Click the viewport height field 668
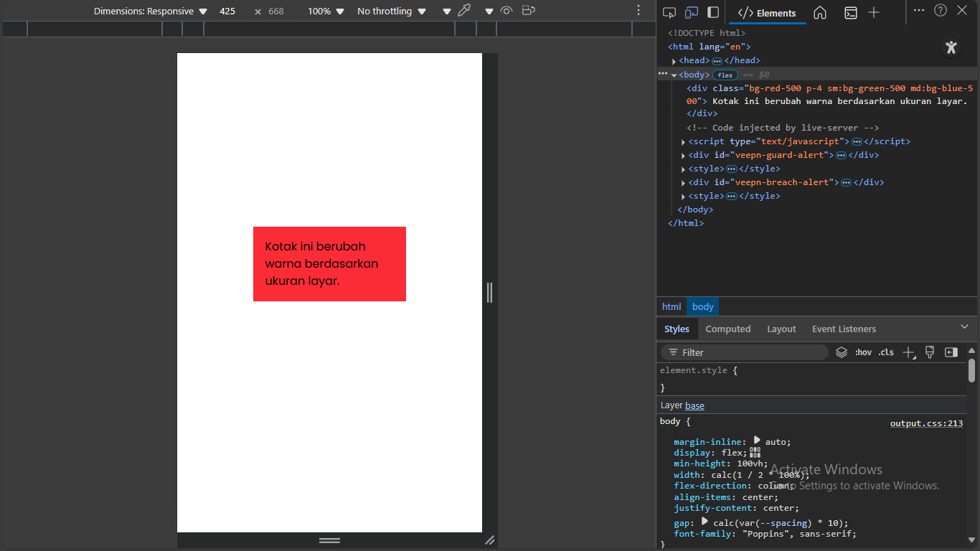980x551 pixels. (x=276, y=11)
